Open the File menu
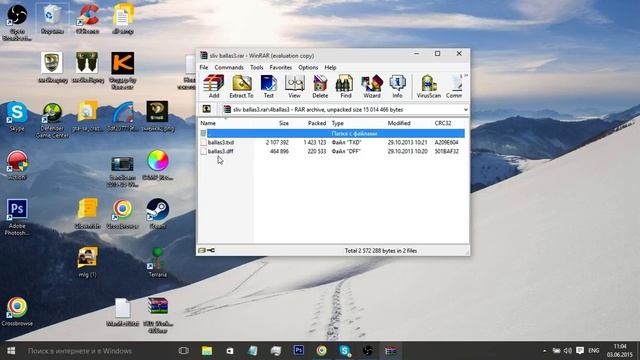The width and height of the screenshot is (640, 360). (204, 67)
